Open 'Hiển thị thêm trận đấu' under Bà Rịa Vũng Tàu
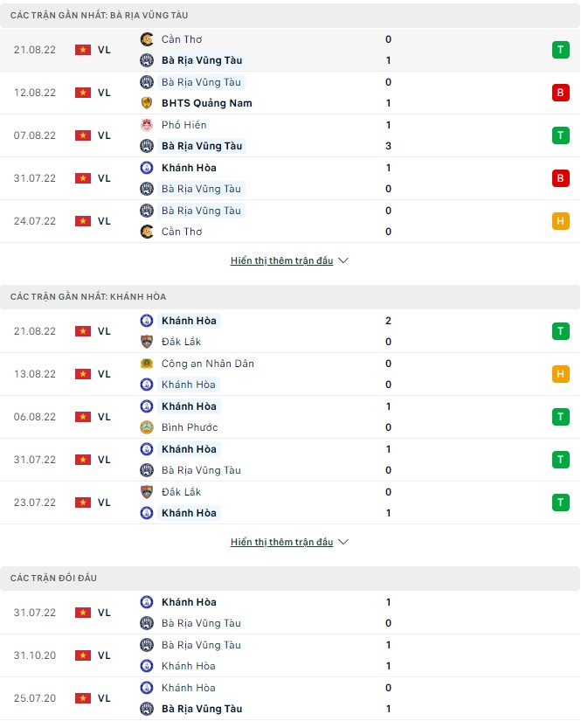The height and width of the screenshot is (721, 588). pos(281,260)
